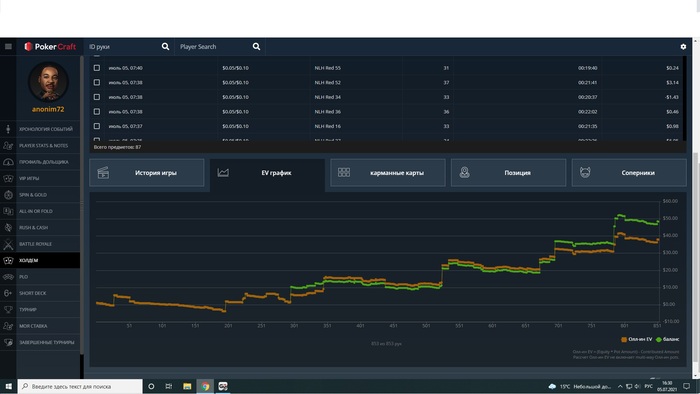Screen dimensions: 700x394
Task: Select All-in or Fold icon
Action: click(8, 211)
